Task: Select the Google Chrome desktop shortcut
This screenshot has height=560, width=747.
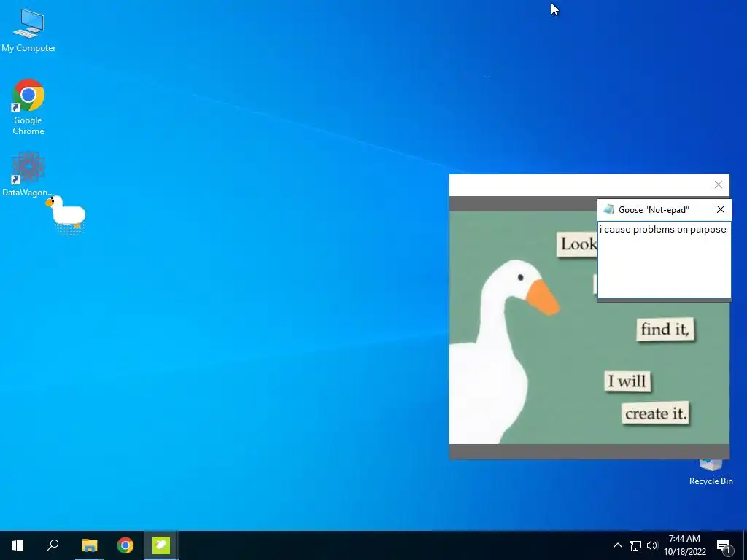Action: (28, 107)
